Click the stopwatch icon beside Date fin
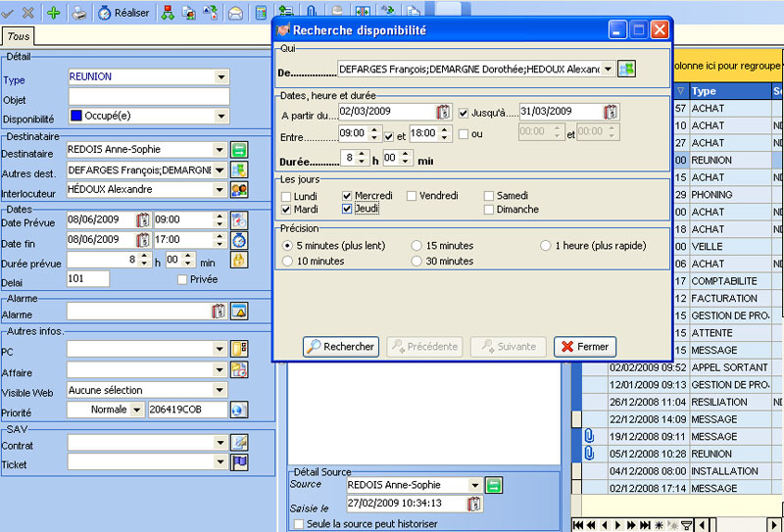This screenshot has width=784, height=532. tap(238, 240)
